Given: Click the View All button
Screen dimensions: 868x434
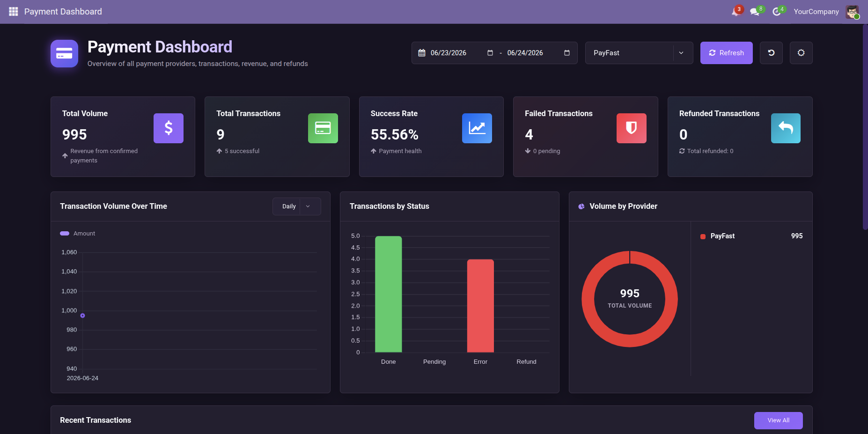Looking at the screenshot, I should [x=779, y=420].
